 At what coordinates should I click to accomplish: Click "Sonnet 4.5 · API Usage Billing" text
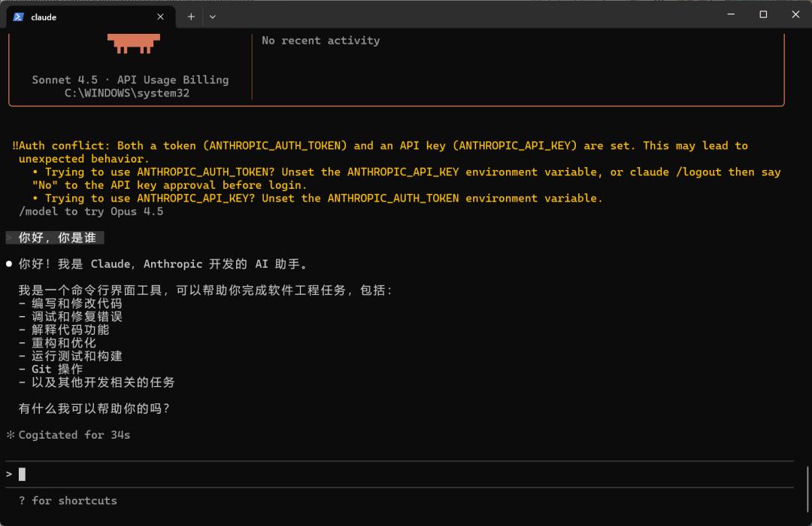click(x=130, y=80)
